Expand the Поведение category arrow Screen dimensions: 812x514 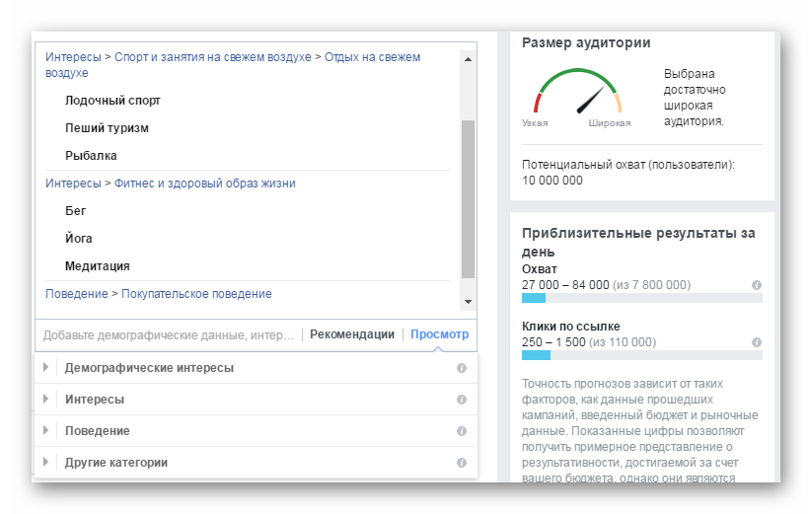click(x=45, y=431)
